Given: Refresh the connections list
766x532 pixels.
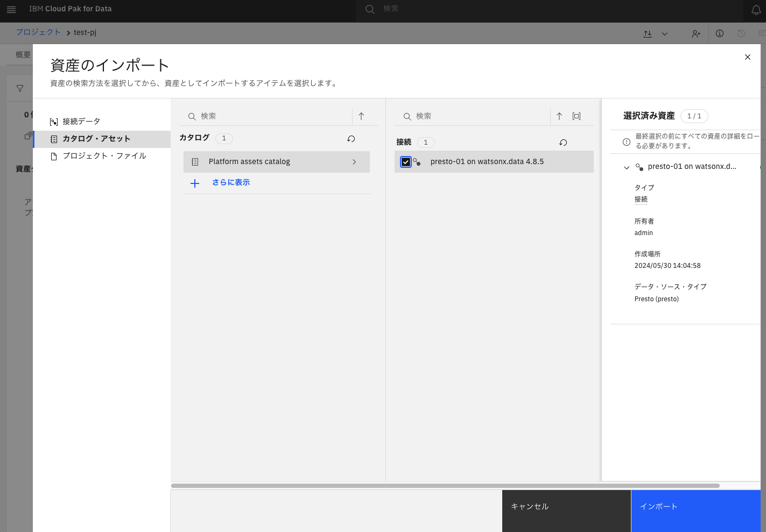Looking at the screenshot, I should [563, 143].
